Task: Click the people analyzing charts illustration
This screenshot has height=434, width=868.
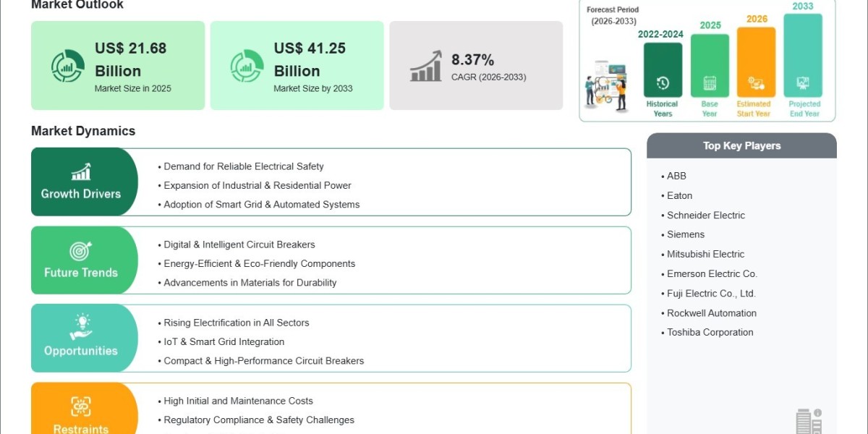Action: (607, 85)
